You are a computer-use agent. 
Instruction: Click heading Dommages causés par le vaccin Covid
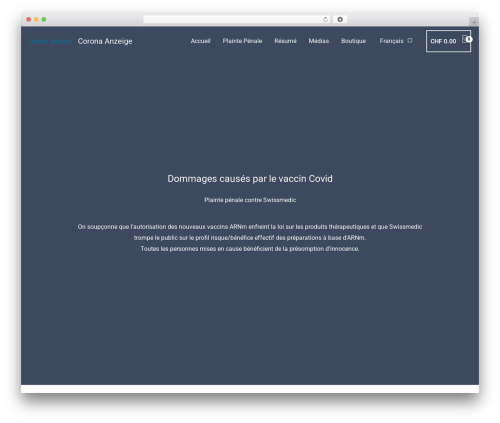click(250, 179)
